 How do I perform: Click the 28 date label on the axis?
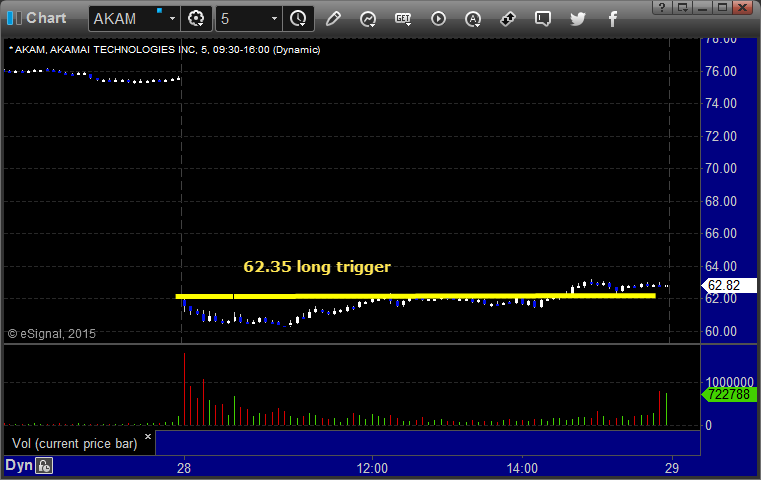pos(184,468)
